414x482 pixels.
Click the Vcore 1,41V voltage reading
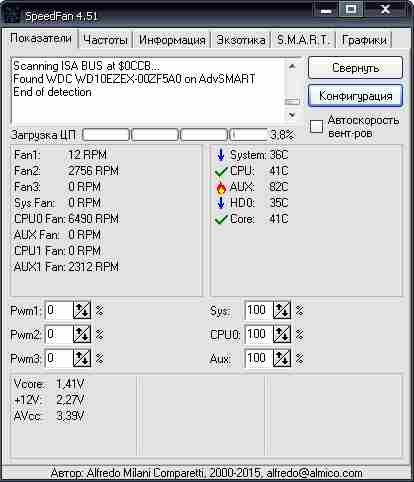pyautogui.click(x=49, y=384)
